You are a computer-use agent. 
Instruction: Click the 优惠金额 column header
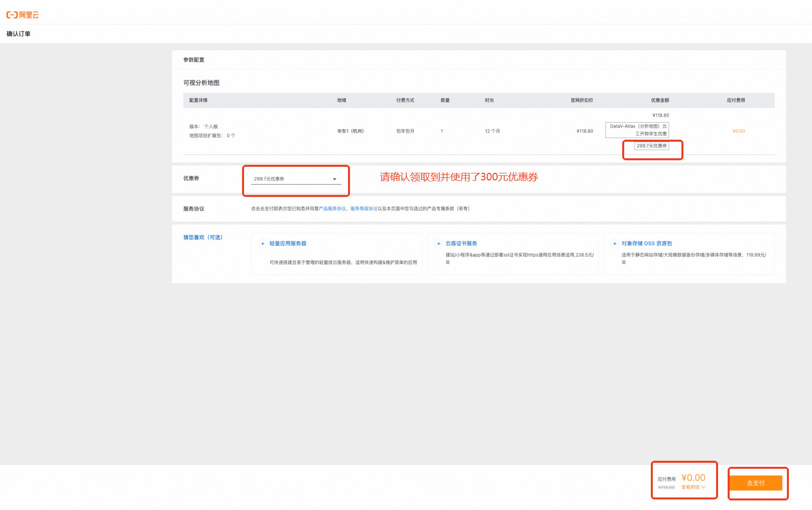click(660, 100)
